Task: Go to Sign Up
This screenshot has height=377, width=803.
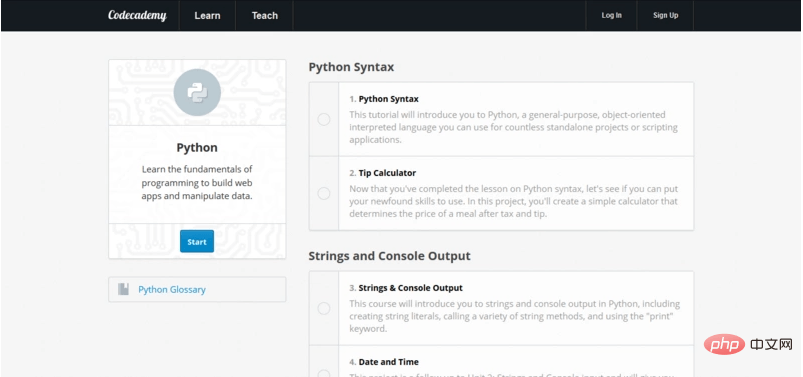Action: click(x=665, y=15)
